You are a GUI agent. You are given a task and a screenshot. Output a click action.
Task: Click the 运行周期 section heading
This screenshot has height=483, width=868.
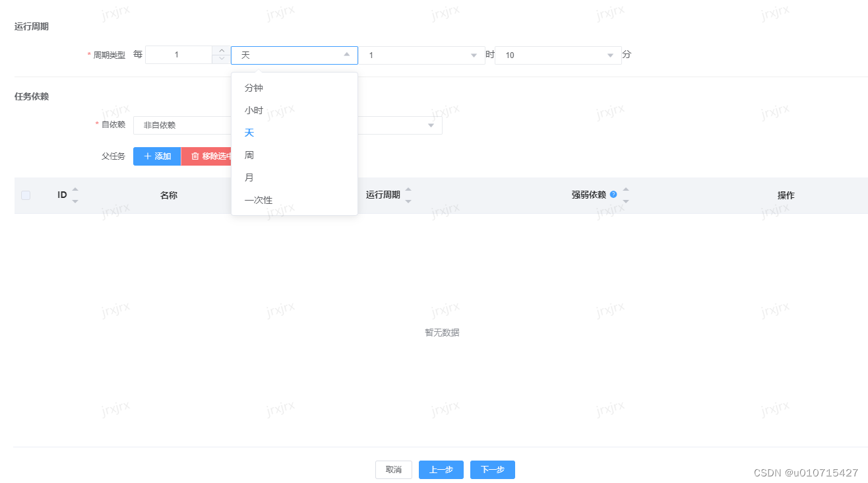pyautogui.click(x=32, y=27)
